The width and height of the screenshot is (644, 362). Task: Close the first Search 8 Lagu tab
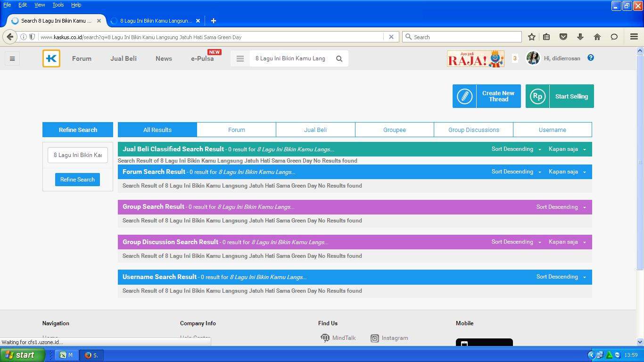click(99, 21)
